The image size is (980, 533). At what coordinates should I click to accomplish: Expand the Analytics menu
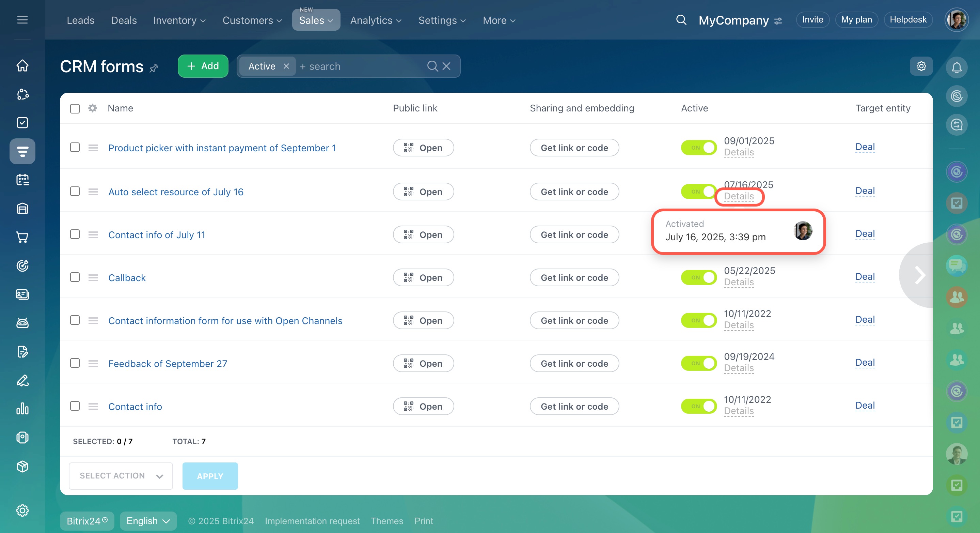pos(376,20)
